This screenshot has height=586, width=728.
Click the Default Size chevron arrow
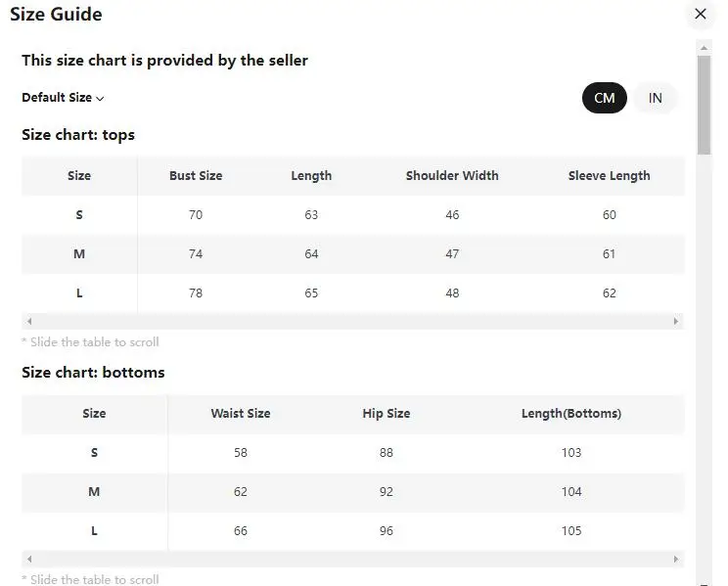pos(100,99)
